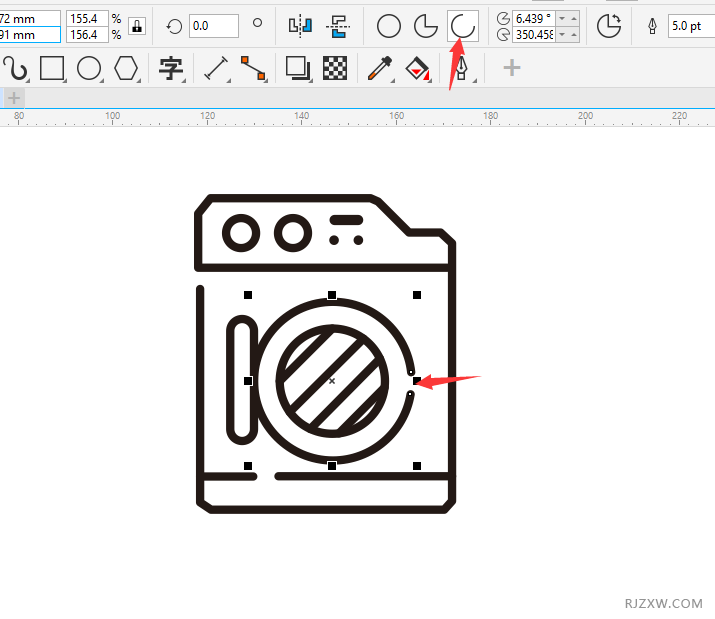
Task: Click Mirror vertically icon
Action: pos(336,26)
